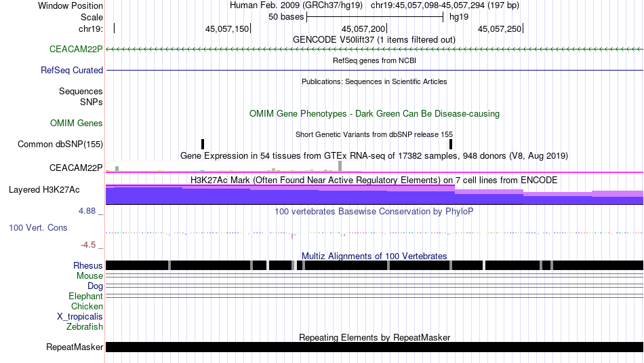Click the OMIM Genes label
Viewport: 644px width, 363px height.
coord(77,123)
